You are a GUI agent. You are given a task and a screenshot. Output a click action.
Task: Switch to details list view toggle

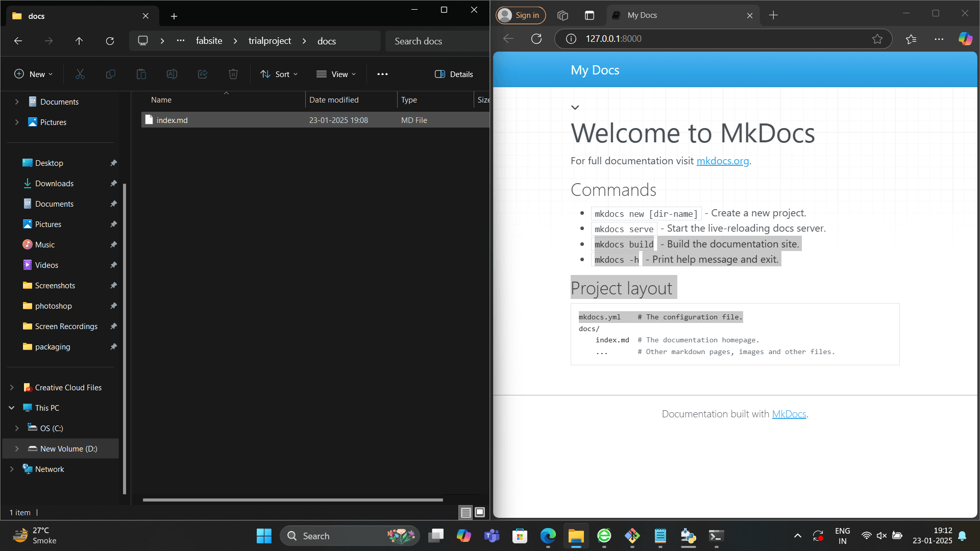465,512
